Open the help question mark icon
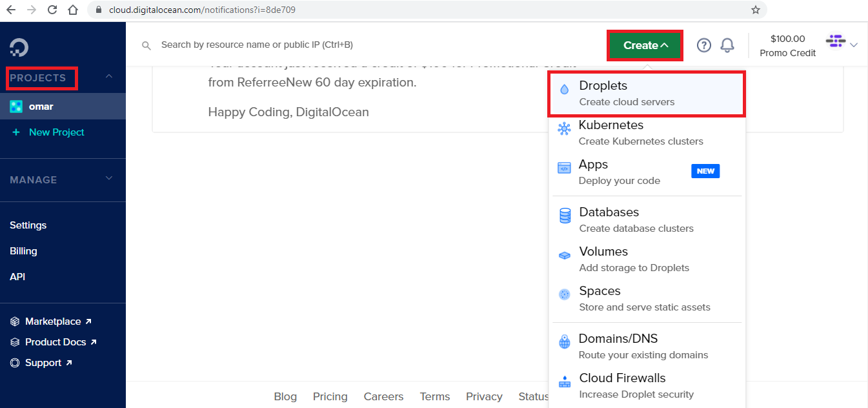The image size is (868, 408). click(x=704, y=45)
